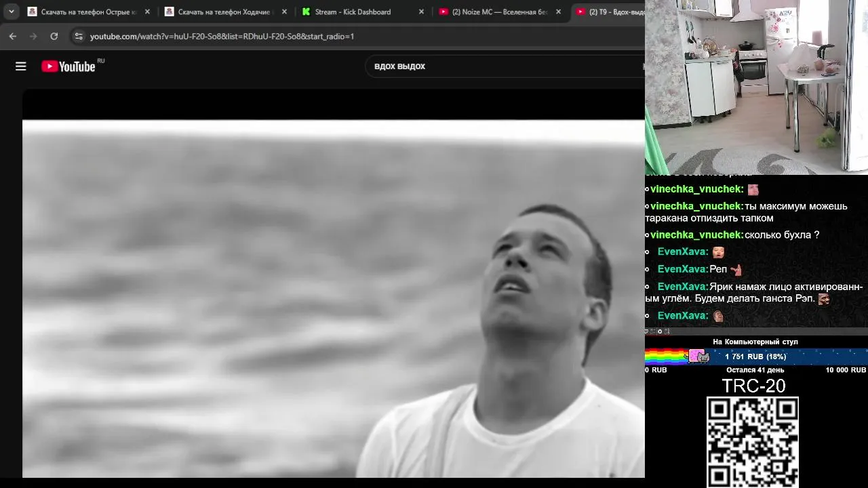Close the Острые козырьки download tab
The width and height of the screenshot is (868, 488).
[147, 12]
